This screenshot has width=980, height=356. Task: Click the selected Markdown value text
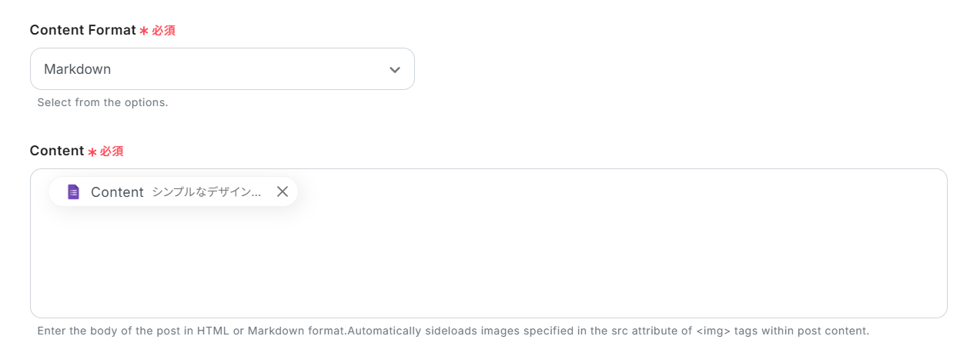coord(78,69)
